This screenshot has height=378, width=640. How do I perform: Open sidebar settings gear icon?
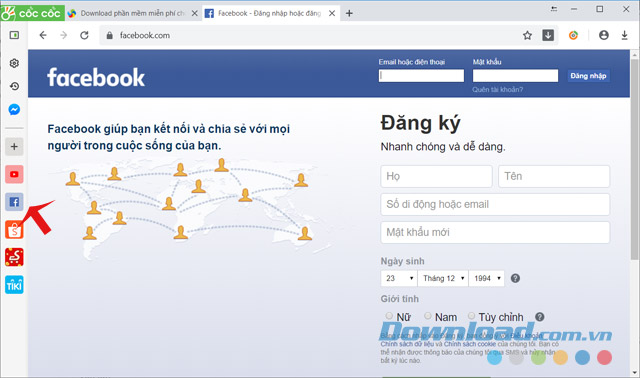point(14,63)
